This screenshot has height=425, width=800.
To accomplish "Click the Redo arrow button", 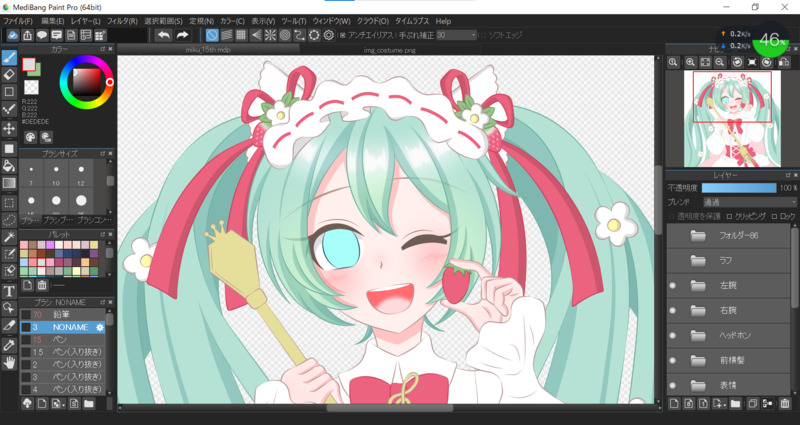I will click(182, 35).
